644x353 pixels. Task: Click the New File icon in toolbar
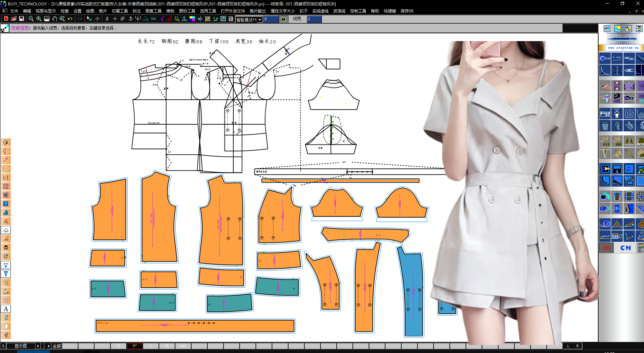6,19
